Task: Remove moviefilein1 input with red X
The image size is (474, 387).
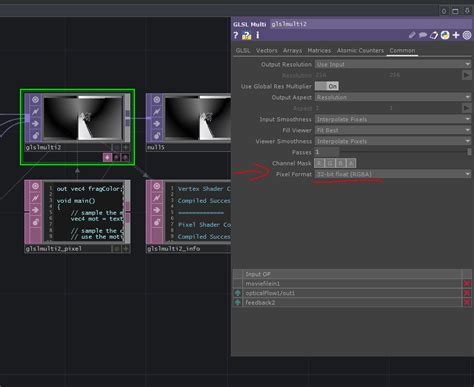Action: tap(467, 284)
